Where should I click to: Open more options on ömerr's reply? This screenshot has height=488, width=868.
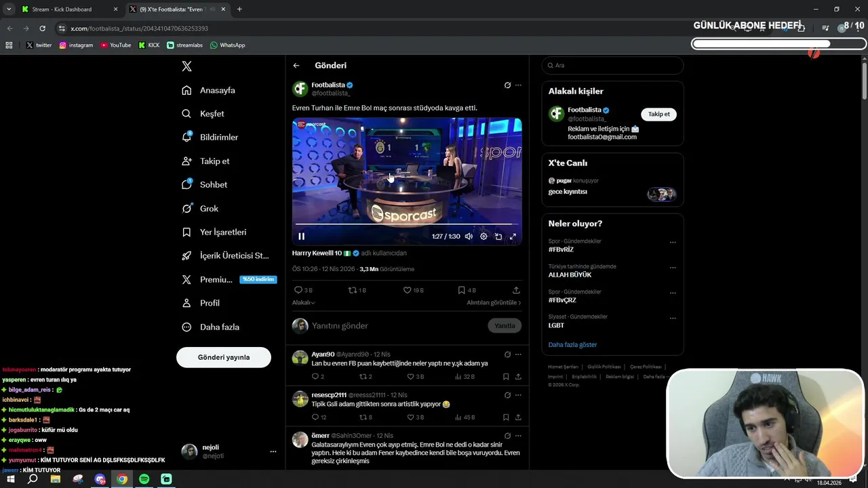pos(518,436)
